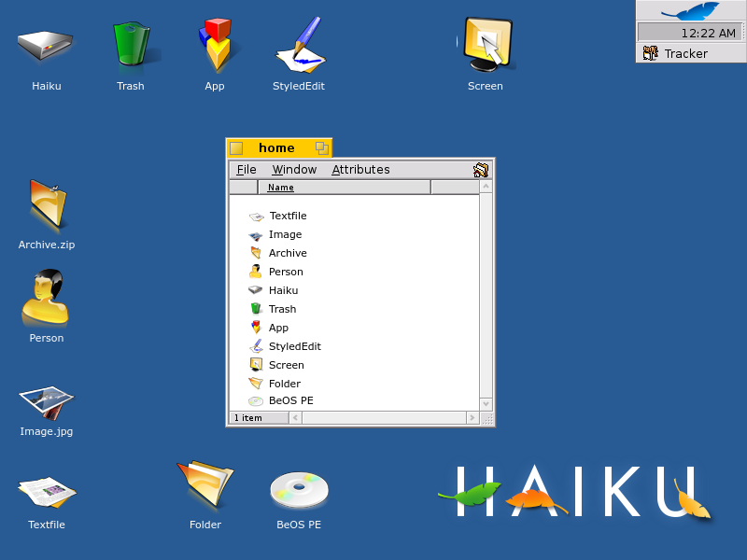This screenshot has width=747, height=560.
Task: Select the Folder row name in the home window
Action: click(x=285, y=384)
